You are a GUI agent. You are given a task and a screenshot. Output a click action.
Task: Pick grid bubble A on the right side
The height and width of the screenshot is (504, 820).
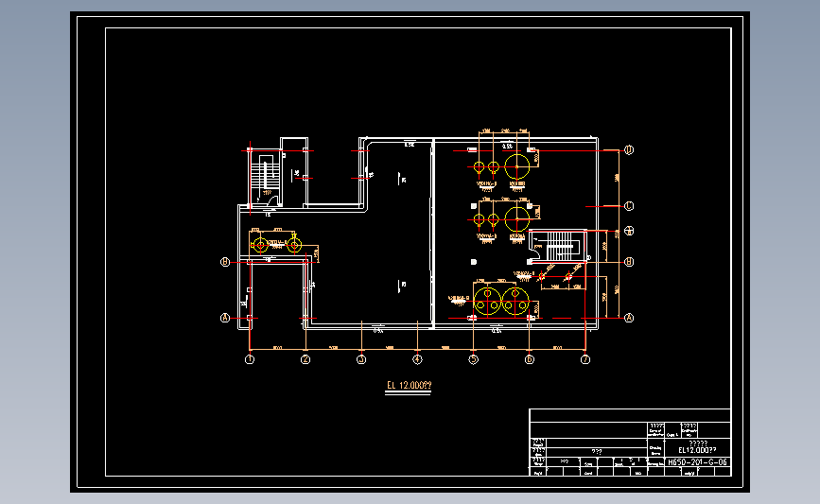629,318
